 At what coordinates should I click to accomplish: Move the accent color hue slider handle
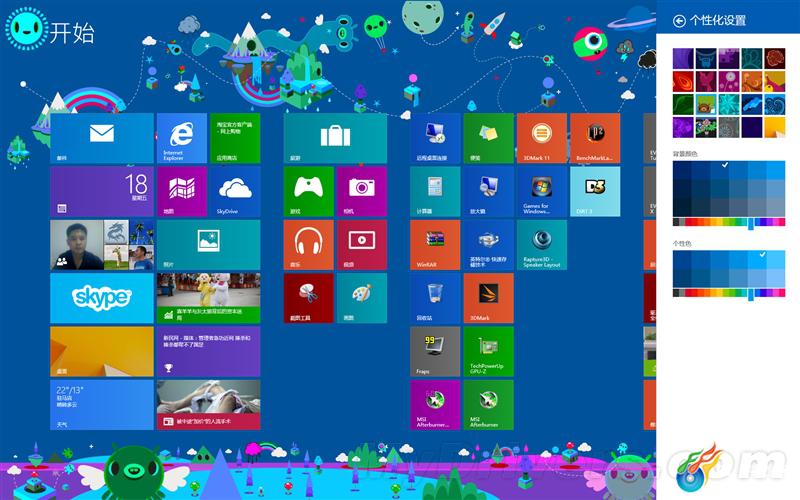pos(751,294)
